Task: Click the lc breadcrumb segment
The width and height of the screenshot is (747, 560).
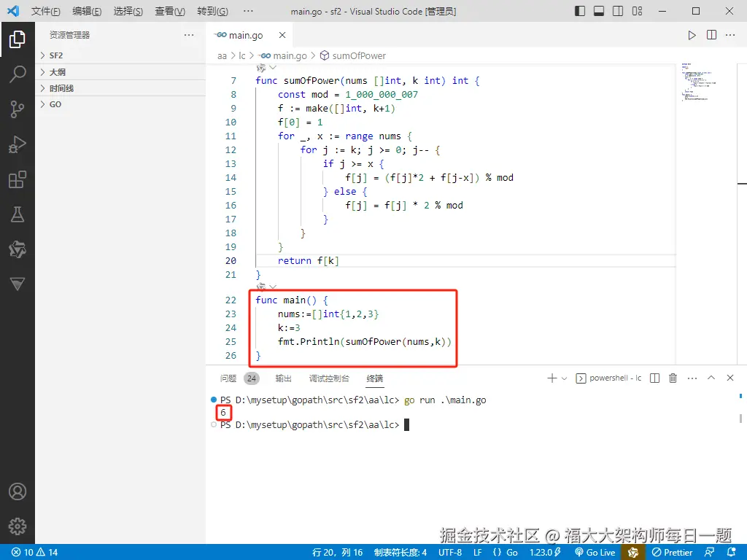Action: pyautogui.click(x=242, y=55)
